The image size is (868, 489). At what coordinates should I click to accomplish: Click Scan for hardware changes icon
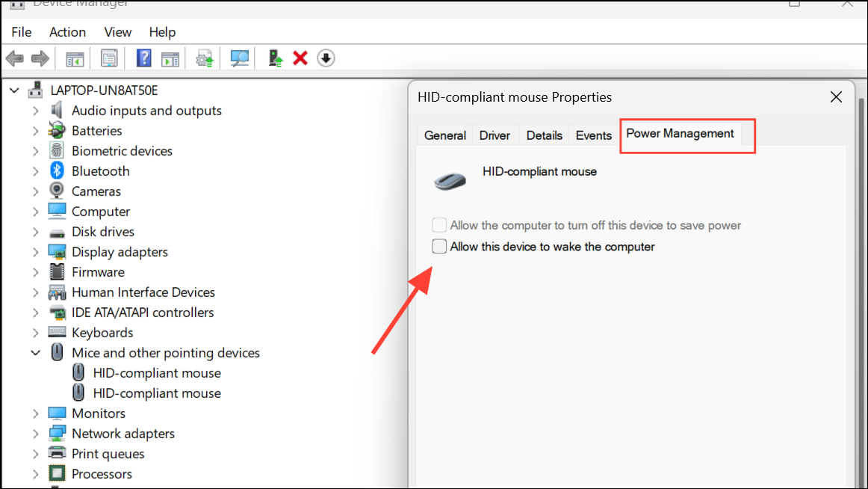(239, 58)
